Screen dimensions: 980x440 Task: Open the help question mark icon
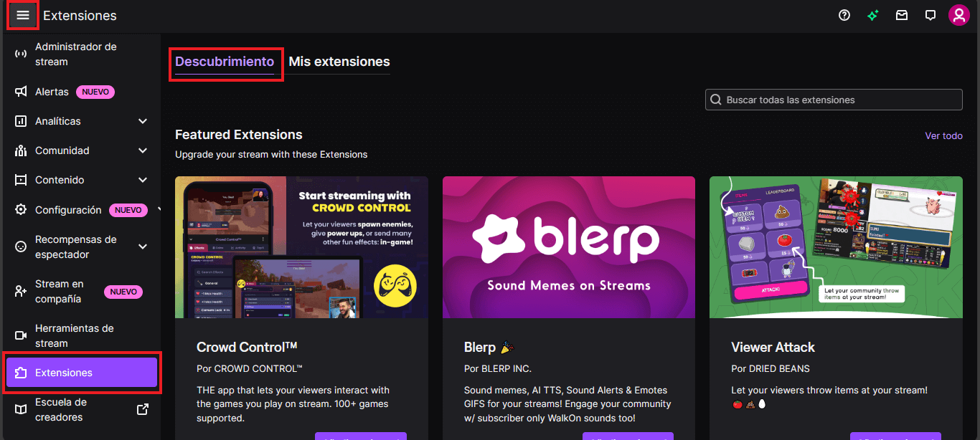pos(844,15)
